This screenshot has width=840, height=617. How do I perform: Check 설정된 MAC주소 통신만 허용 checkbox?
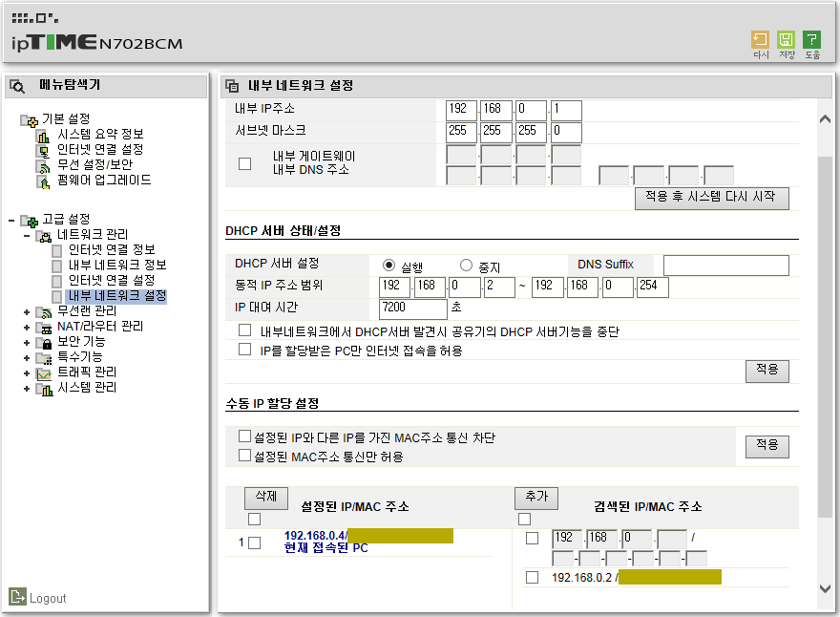244,456
